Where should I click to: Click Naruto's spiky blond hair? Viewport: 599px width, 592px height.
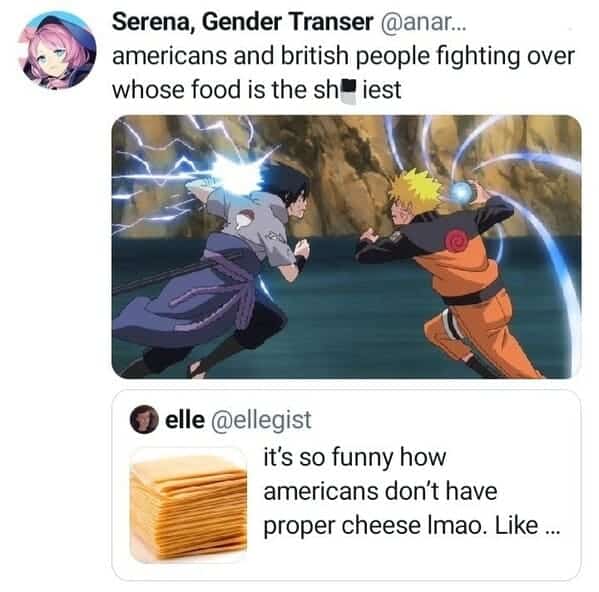point(416,191)
